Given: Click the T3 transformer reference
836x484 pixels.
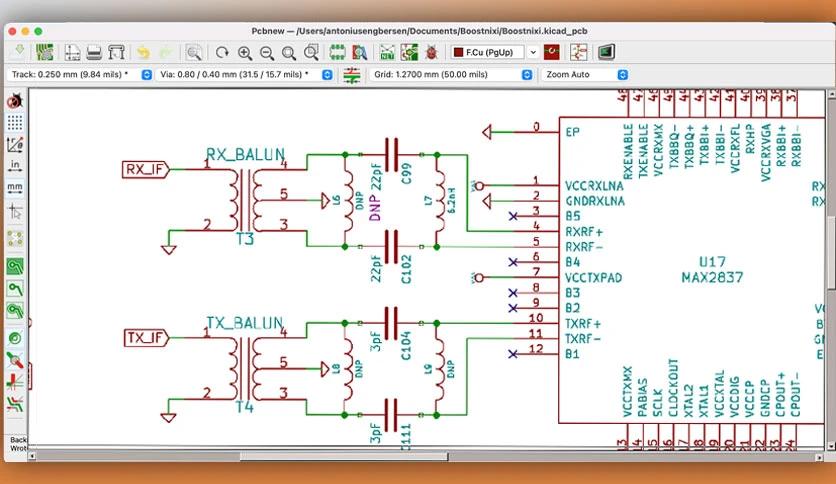Looking at the screenshot, I should (x=245, y=239).
